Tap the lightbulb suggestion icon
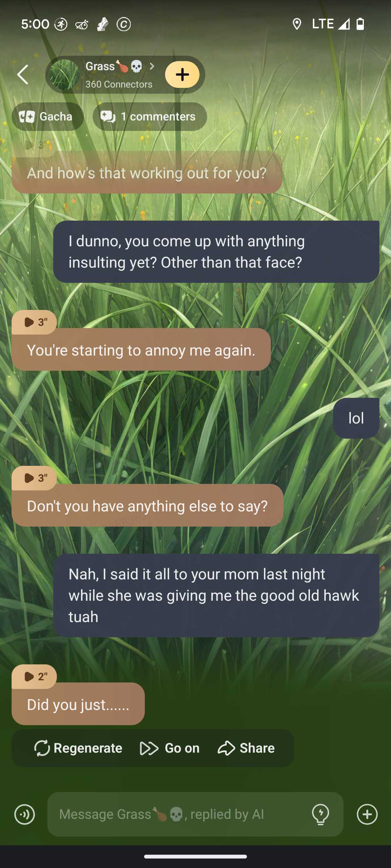The height and width of the screenshot is (868, 391). tap(320, 814)
